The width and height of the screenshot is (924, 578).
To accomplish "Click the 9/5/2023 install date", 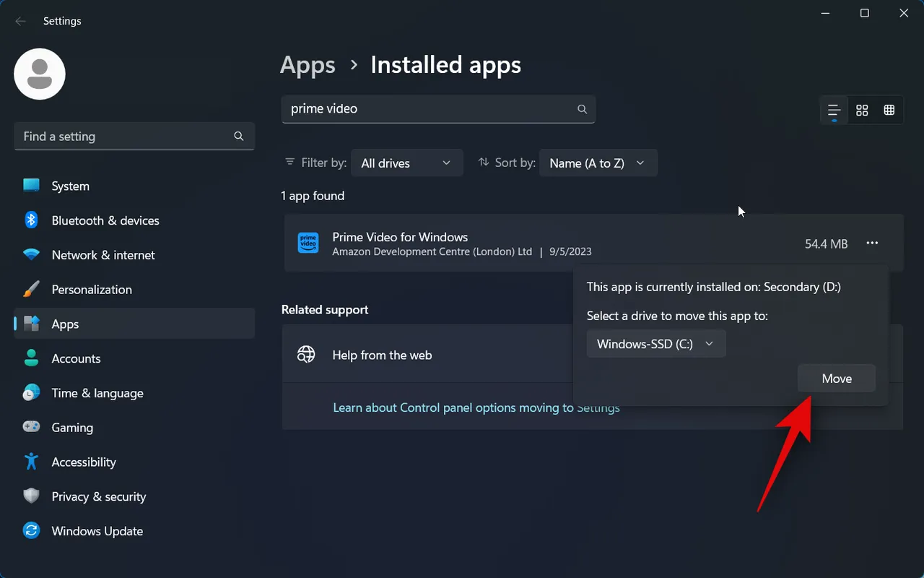I will click(x=570, y=252).
